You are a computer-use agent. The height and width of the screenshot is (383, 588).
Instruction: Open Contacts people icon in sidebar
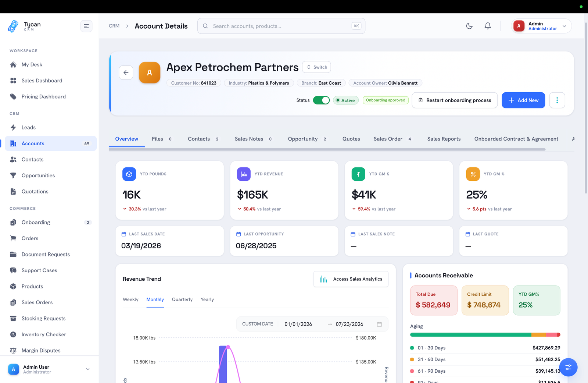13,159
